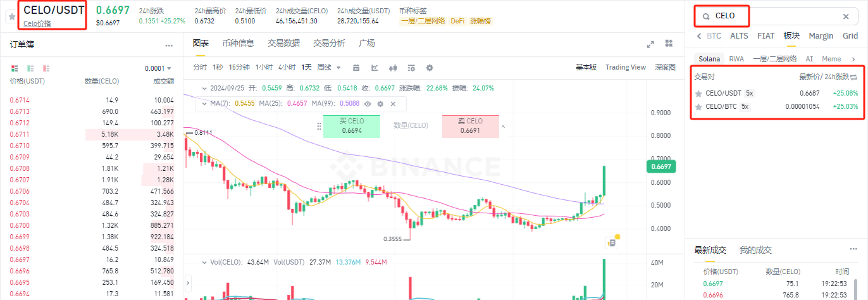Favorite CELO/USDT with the header star
868x300 pixels.
(11, 17)
